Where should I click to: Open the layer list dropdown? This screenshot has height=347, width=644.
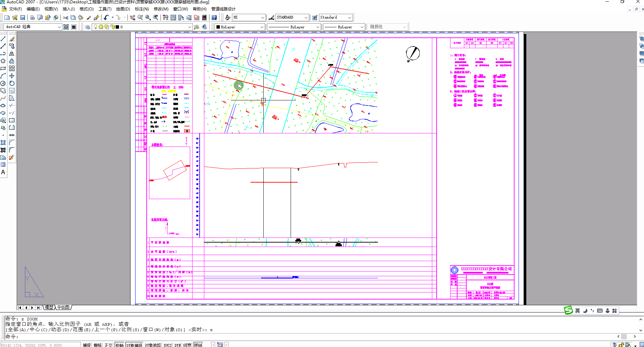click(189, 27)
